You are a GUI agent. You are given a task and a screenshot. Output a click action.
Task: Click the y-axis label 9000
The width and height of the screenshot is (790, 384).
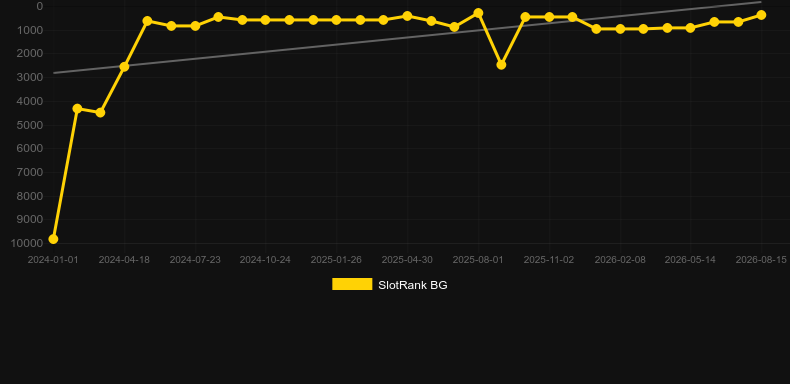(30, 220)
